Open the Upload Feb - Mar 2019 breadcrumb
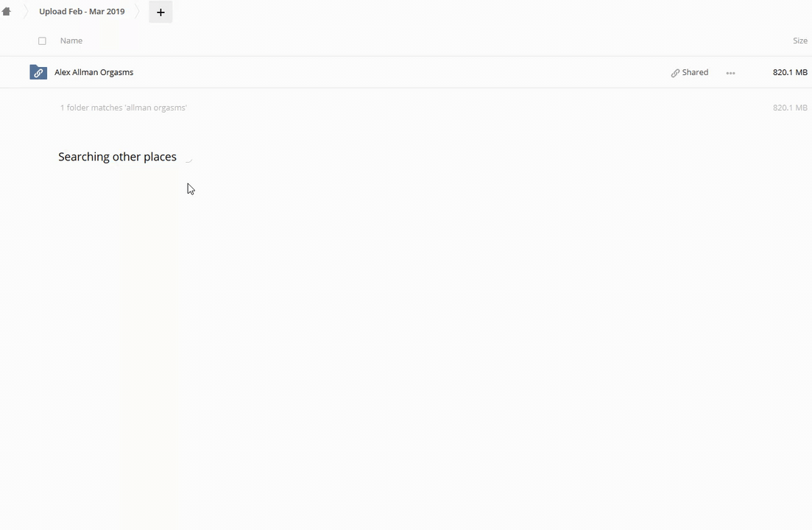The width and height of the screenshot is (812, 530). (82, 12)
